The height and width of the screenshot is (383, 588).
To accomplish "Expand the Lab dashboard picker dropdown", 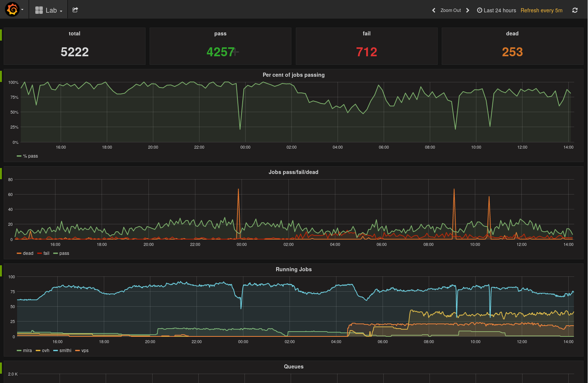I will coord(49,10).
